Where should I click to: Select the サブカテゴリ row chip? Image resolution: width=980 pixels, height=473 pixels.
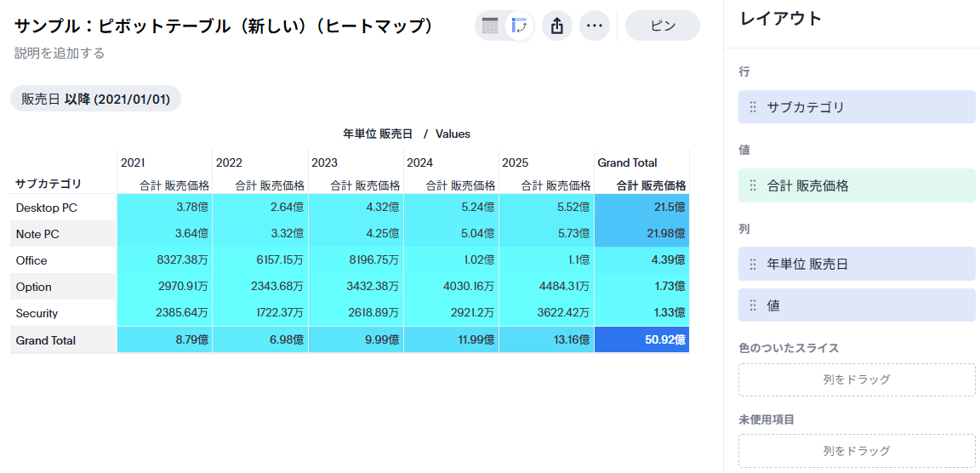click(857, 107)
